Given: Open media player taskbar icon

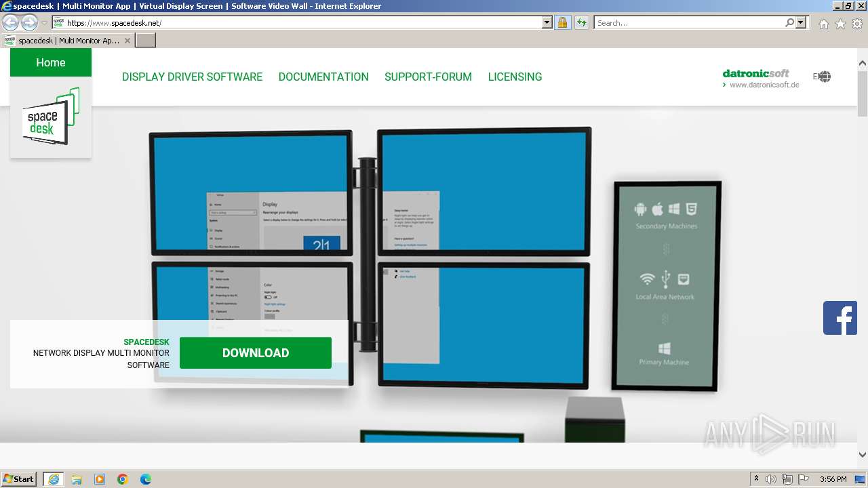Looking at the screenshot, I should coord(100,479).
